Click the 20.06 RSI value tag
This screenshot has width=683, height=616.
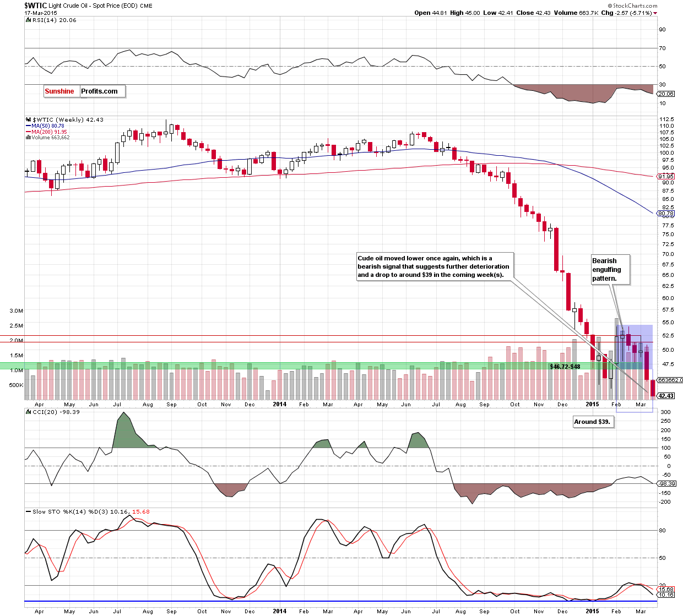tap(666, 94)
